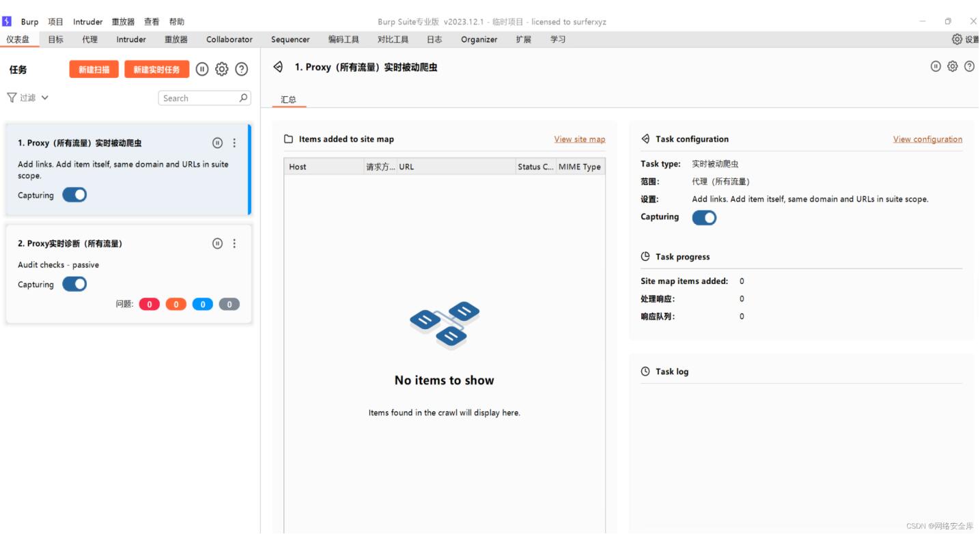980x534 pixels.
Task: Switch to the 代理 tab
Action: [x=89, y=40]
